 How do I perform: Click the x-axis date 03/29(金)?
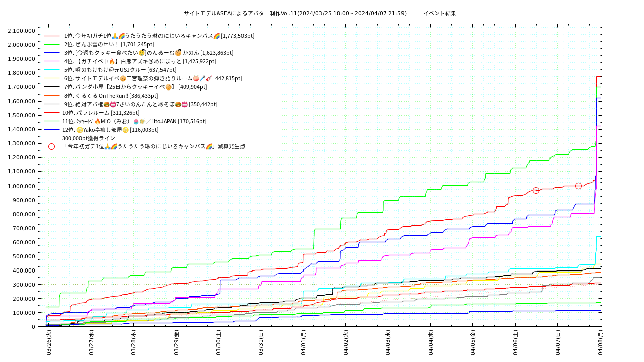[x=176, y=343]
